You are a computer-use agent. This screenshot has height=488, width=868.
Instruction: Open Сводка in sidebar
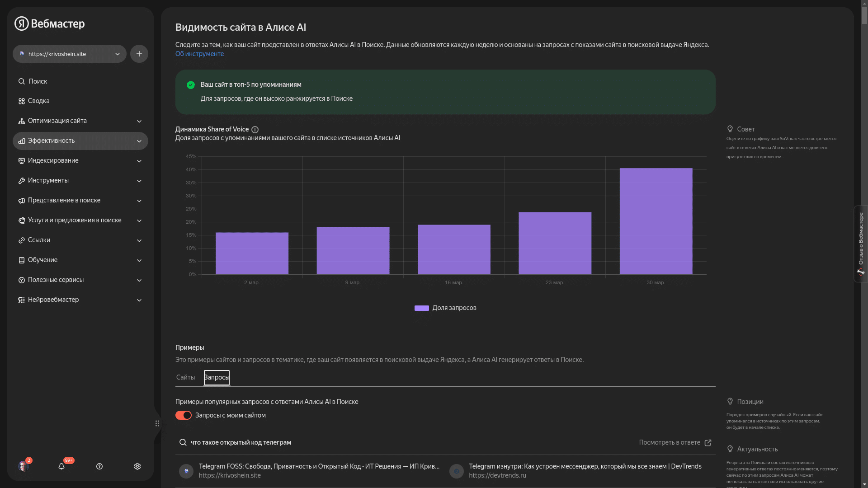38,101
